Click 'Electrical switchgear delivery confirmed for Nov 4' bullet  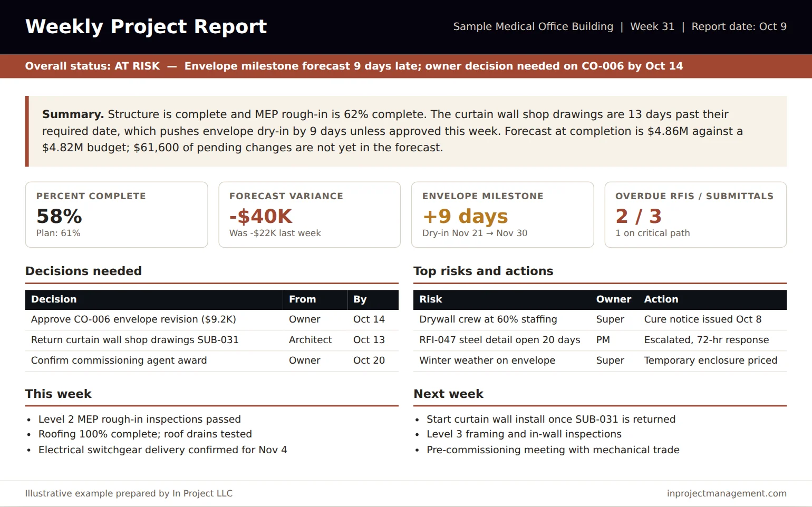(x=162, y=450)
